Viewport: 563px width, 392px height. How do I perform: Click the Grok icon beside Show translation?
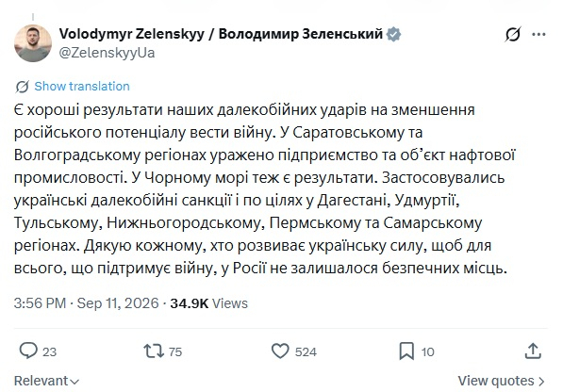coord(23,87)
